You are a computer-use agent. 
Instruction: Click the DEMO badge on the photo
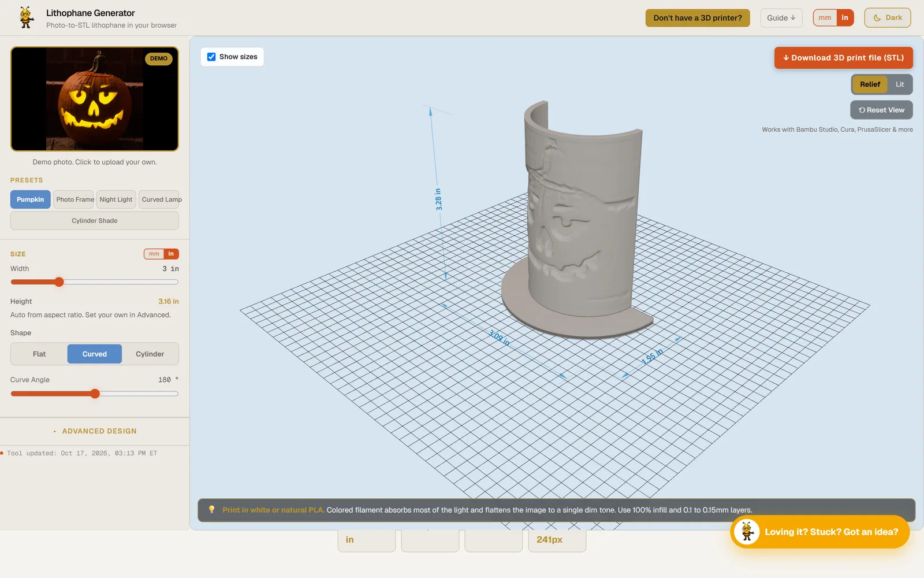click(x=159, y=58)
